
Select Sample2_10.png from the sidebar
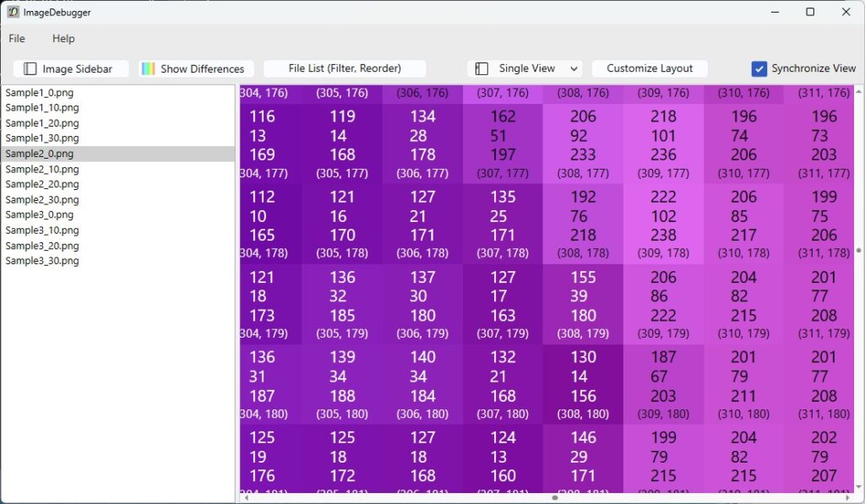[x=42, y=169]
